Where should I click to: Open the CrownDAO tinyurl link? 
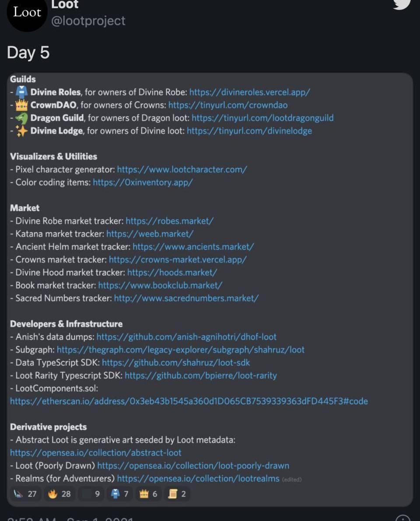[x=228, y=105]
